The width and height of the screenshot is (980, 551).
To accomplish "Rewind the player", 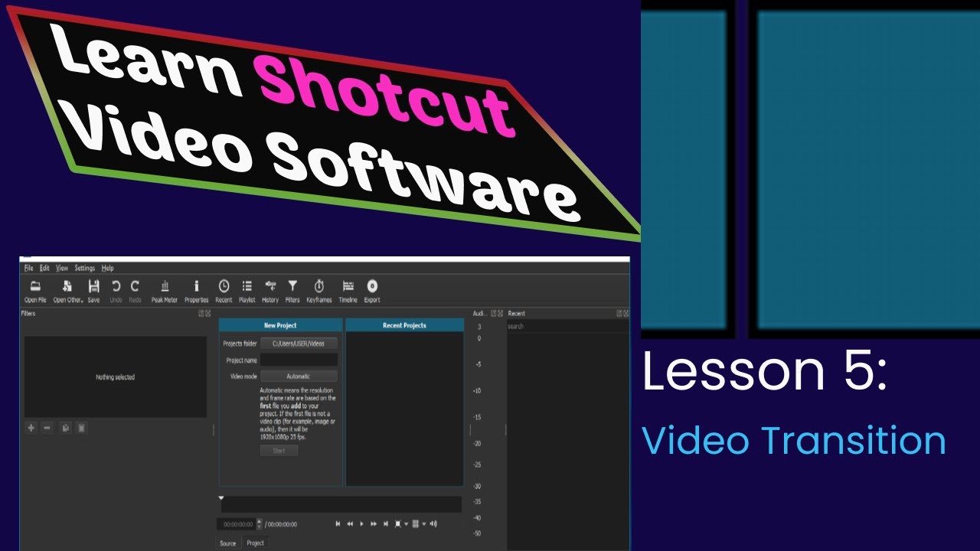I will click(350, 523).
